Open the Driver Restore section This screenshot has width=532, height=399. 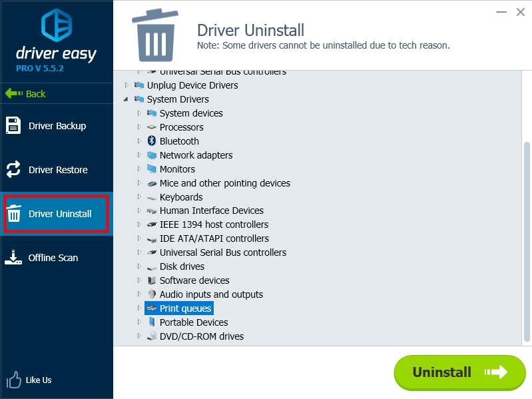tap(57, 170)
